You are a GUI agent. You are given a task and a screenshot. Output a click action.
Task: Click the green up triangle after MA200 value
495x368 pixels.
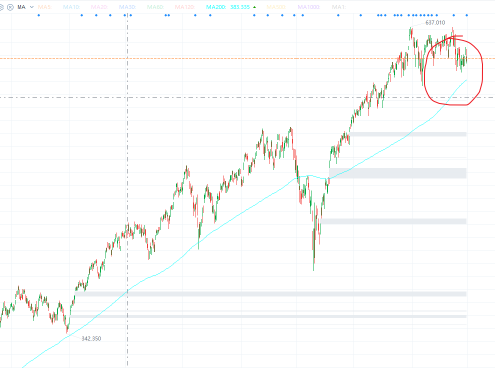pos(255,7)
